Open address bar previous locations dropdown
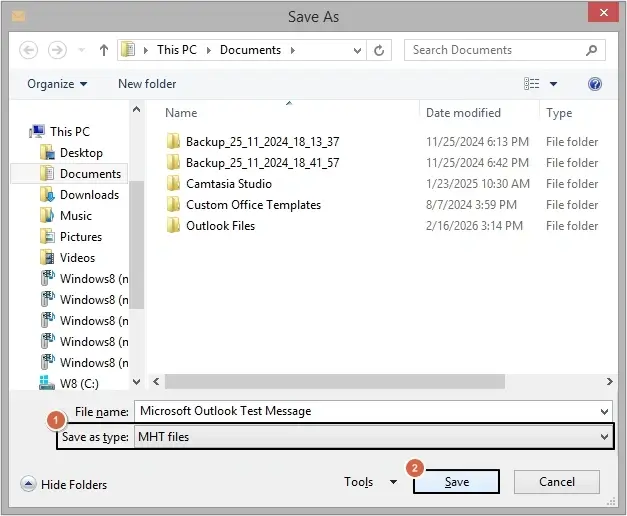The height and width of the screenshot is (516, 627). 357,50
